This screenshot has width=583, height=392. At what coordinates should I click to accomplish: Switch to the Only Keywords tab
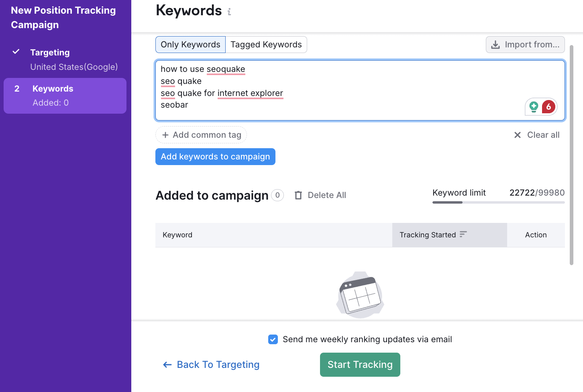click(x=190, y=45)
